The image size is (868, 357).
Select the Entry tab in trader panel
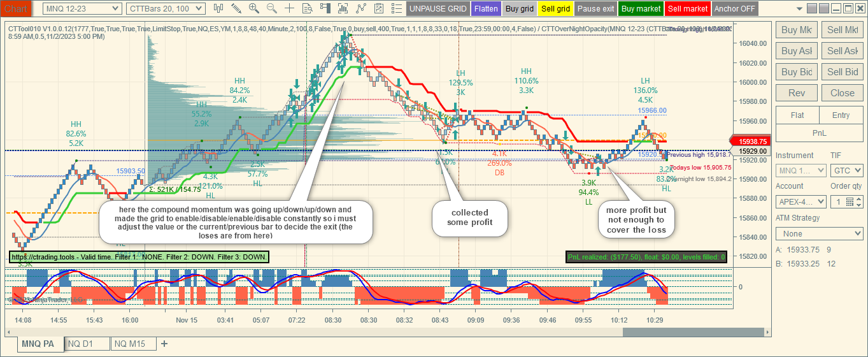pos(841,115)
